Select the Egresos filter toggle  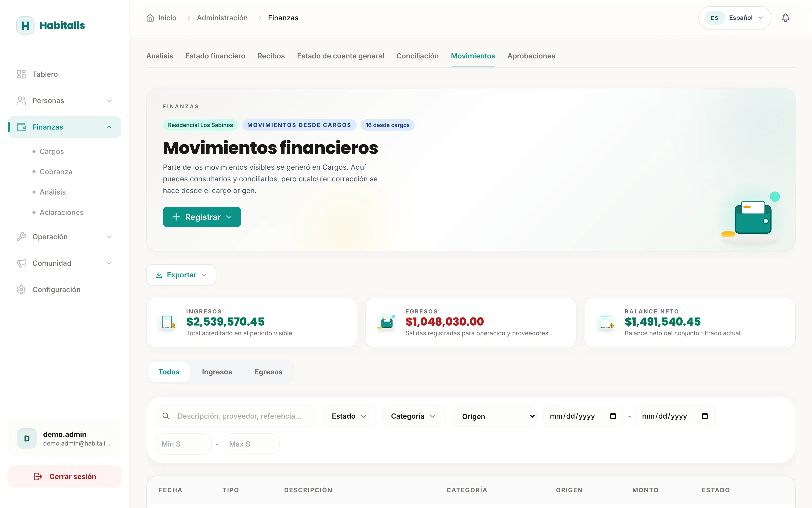268,372
